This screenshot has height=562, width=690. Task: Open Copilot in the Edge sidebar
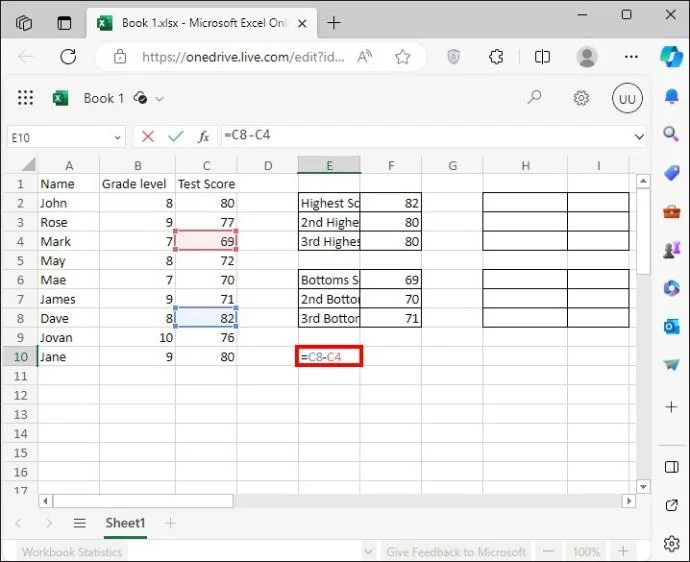672,57
